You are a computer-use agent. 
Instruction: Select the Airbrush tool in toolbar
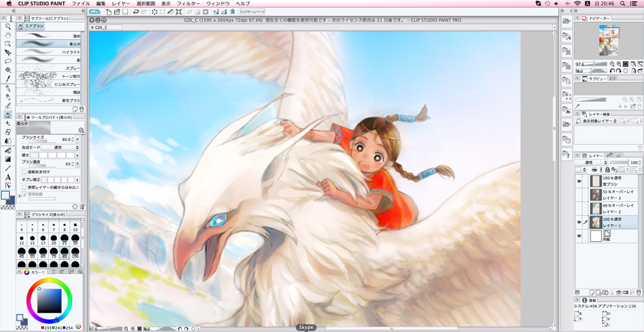point(8,115)
